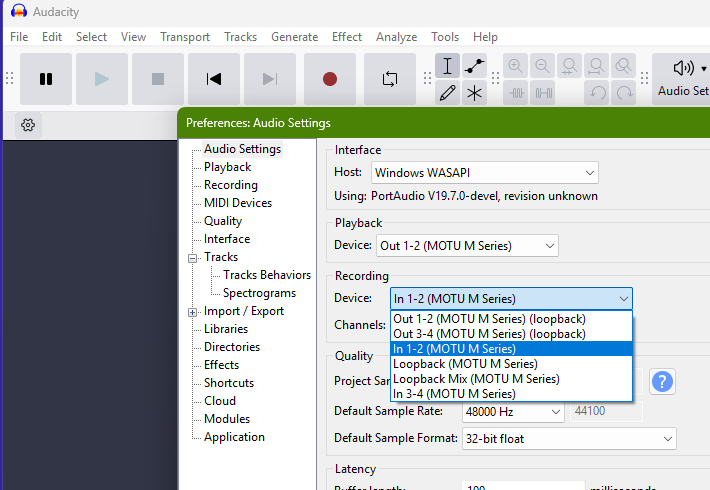Click Skip to Start button
Viewport: 710px width, 490px height.
(x=214, y=79)
